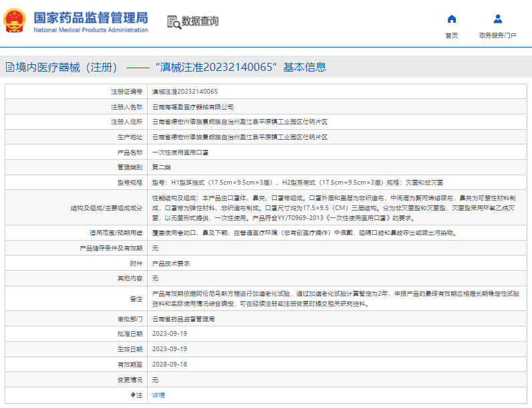The image size is (532, 408).
Task: Click the 政务服务门户 label
Action: [x=498, y=35]
